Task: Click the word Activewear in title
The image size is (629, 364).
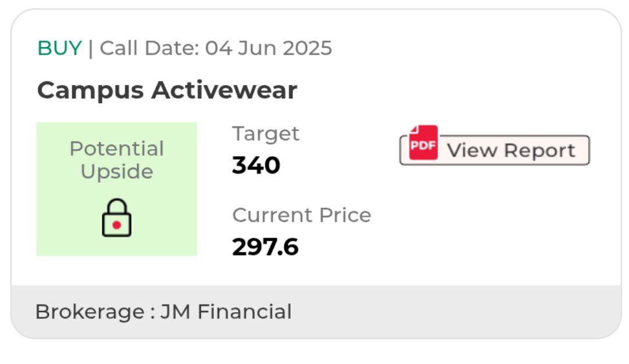Action: point(224,90)
